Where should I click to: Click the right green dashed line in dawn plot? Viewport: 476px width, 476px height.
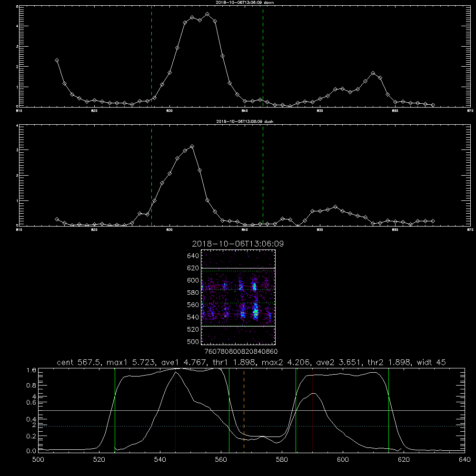coord(263,56)
